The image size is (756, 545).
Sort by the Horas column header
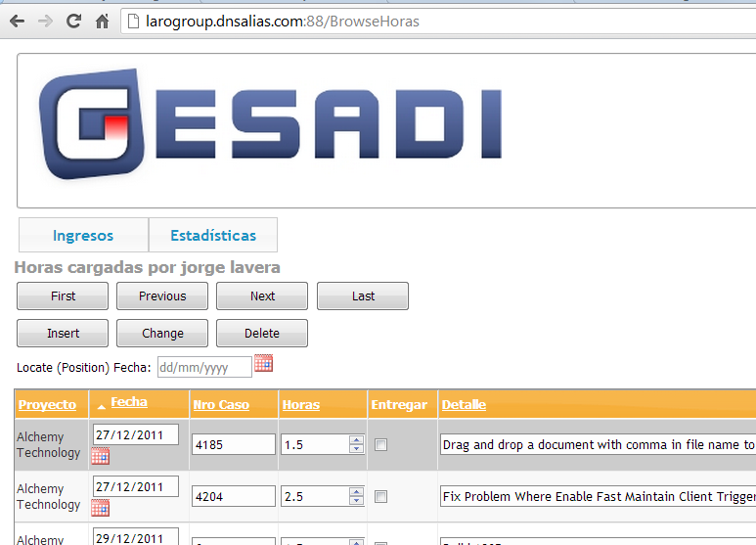coord(301,405)
